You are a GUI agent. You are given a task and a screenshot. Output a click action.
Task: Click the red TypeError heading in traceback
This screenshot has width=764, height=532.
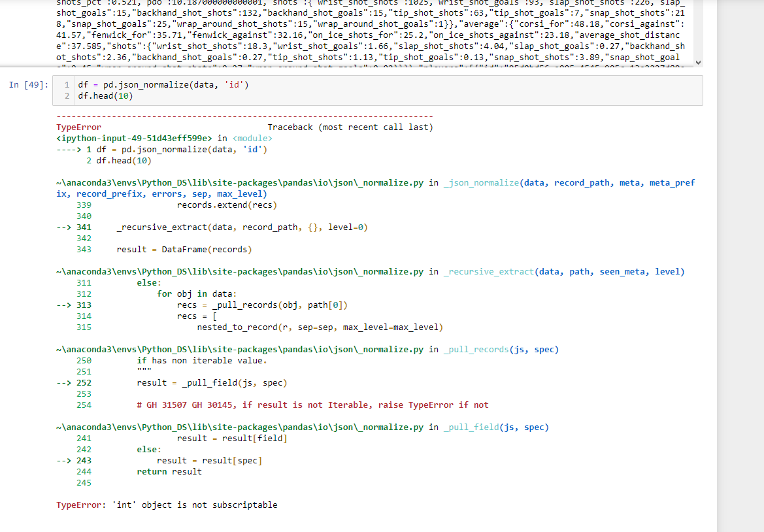coord(78,127)
